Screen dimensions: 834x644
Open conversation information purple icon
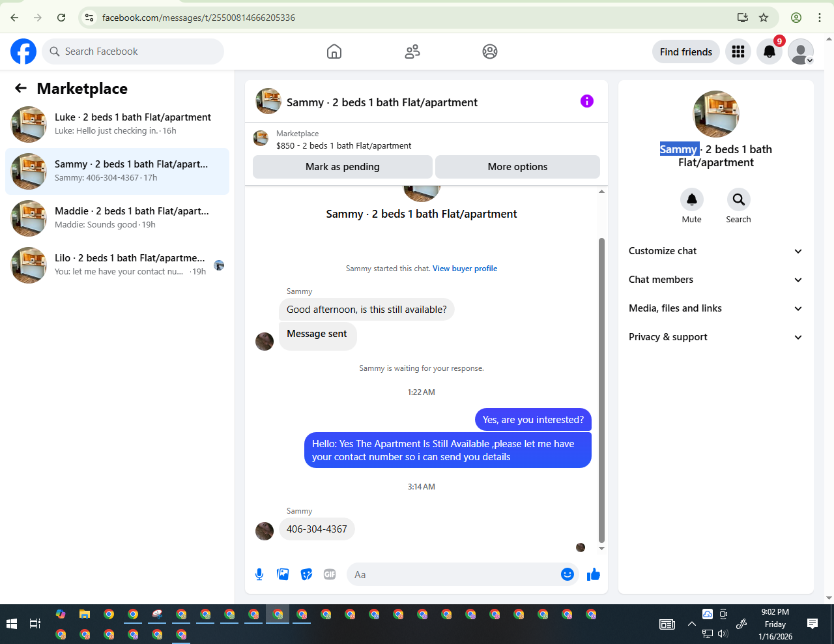[x=587, y=101]
